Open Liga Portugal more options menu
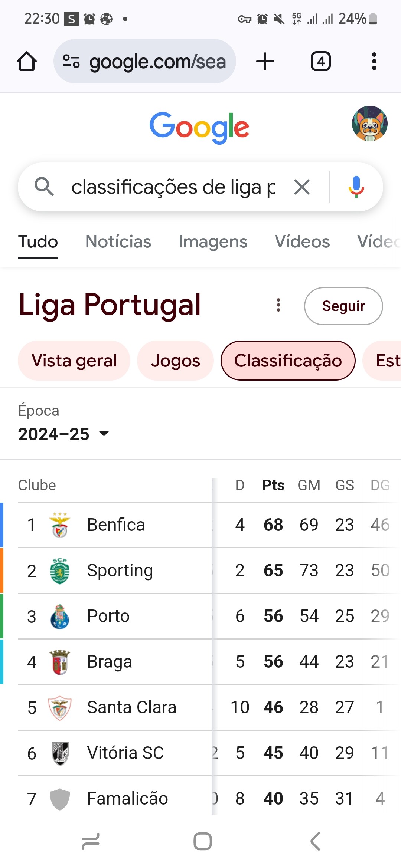401x868 pixels. [278, 305]
